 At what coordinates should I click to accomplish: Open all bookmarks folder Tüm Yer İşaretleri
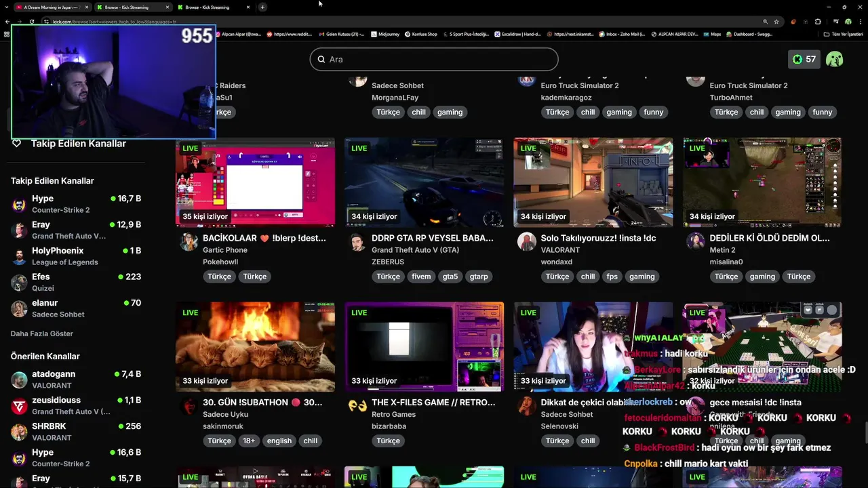tap(843, 34)
